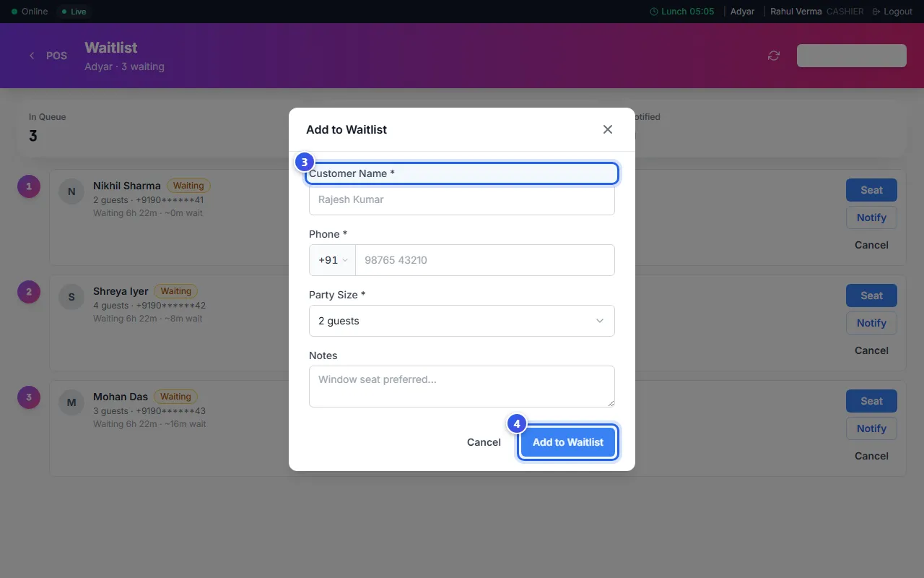Click the Online status indicator
This screenshot has height=578, width=924.
tap(30, 12)
